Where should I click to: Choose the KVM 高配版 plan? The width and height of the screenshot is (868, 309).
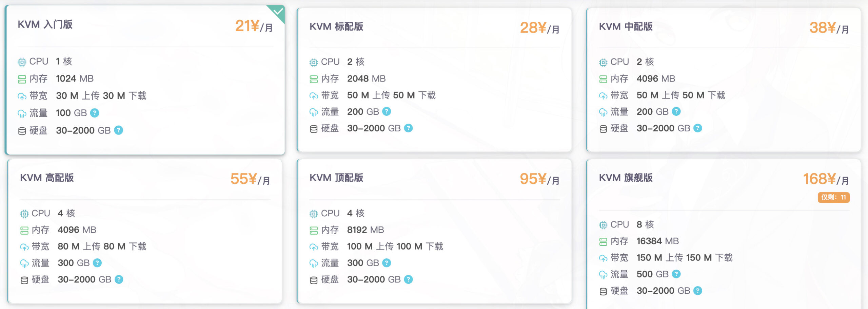[145, 231]
